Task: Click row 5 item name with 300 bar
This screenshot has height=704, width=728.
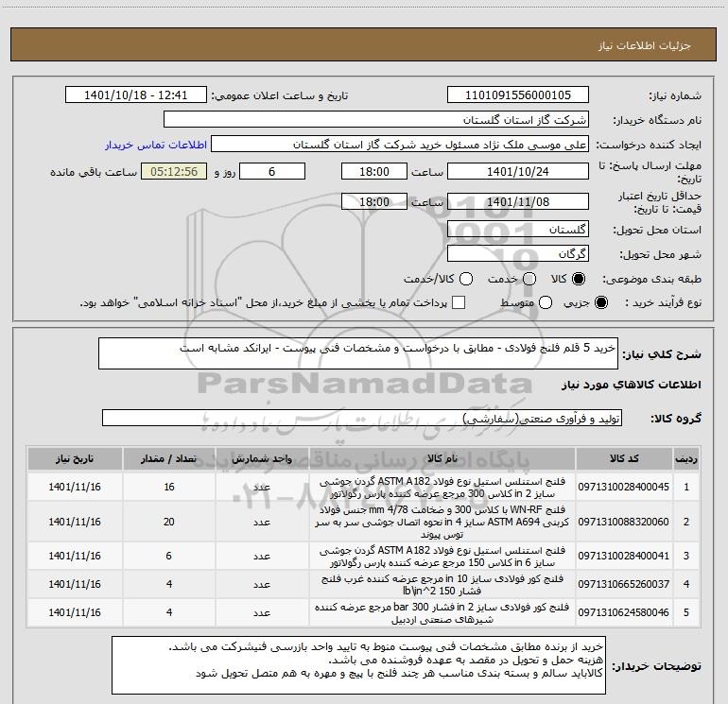Action: (x=442, y=612)
